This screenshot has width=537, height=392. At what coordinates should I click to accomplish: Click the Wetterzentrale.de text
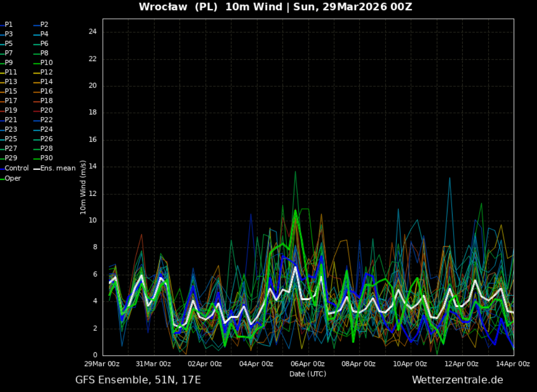[457, 380]
